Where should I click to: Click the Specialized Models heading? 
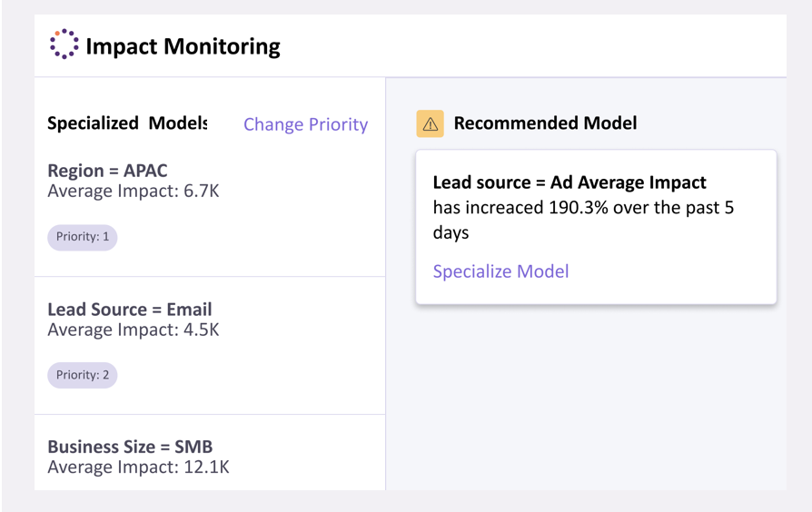coord(127,123)
